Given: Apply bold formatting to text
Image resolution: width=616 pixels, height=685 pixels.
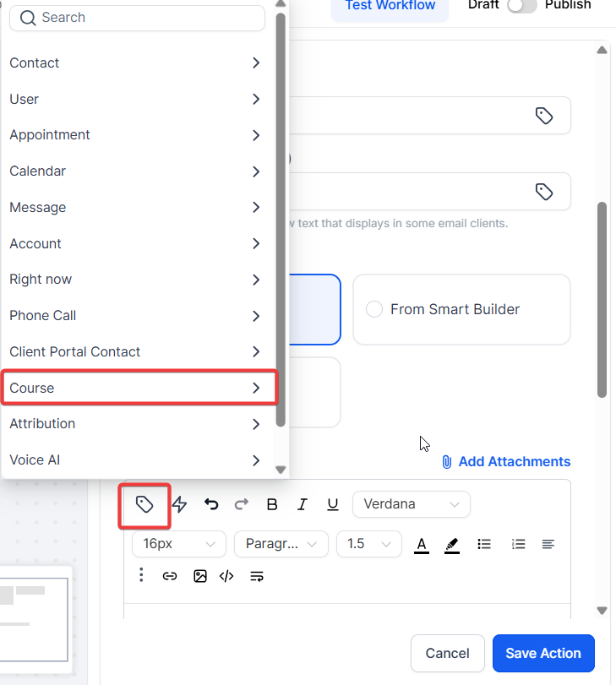Looking at the screenshot, I should [x=272, y=505].
